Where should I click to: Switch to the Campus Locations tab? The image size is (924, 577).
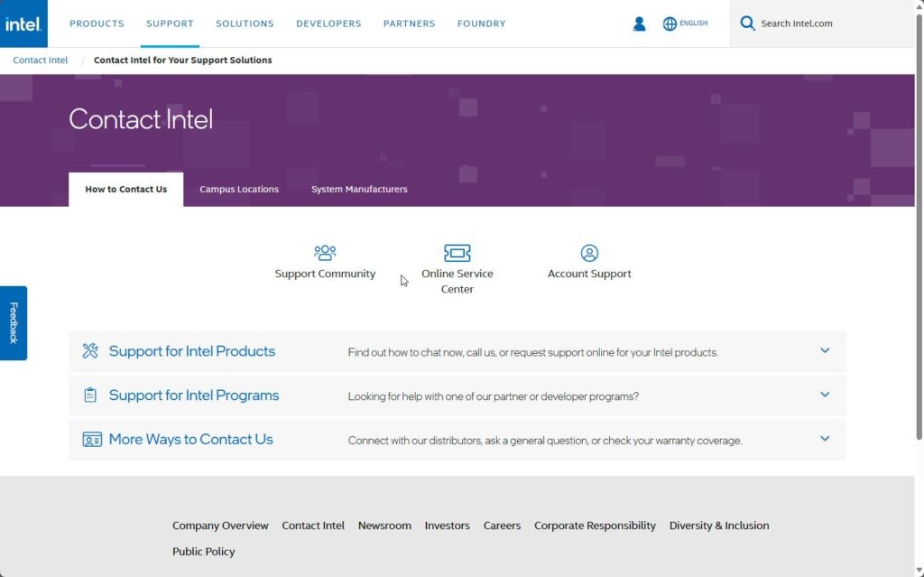coord(238,190)
